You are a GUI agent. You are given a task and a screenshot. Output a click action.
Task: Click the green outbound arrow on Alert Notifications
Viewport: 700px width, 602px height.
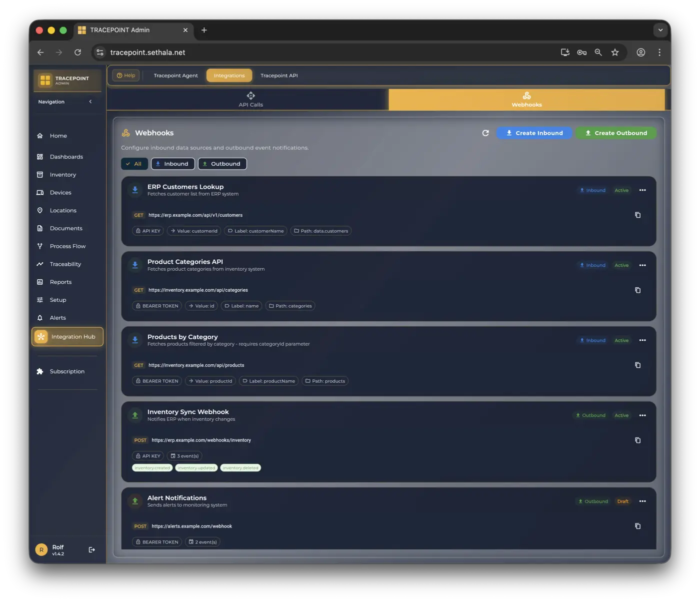pyautogui.click(x=135, y=501)
